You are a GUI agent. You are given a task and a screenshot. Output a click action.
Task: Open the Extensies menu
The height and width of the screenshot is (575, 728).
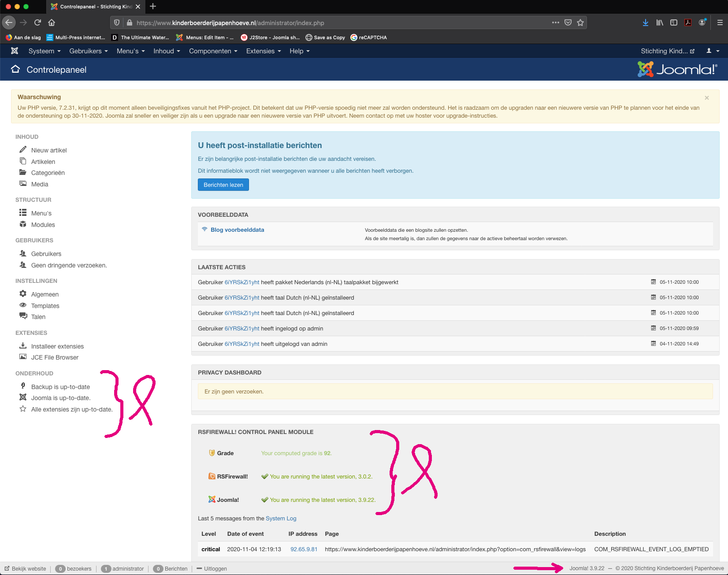pyautogui.click(x=263, y=51)
